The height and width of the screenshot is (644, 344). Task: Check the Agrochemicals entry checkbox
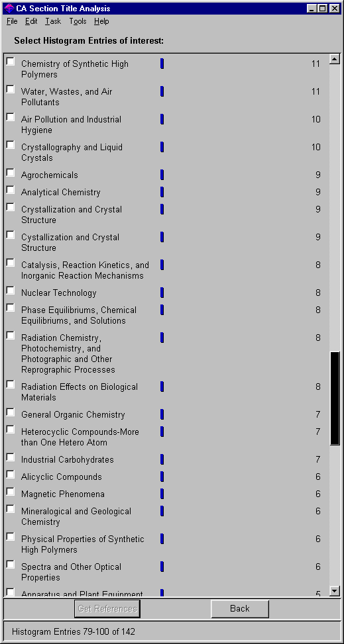click(x=11, y=173)
